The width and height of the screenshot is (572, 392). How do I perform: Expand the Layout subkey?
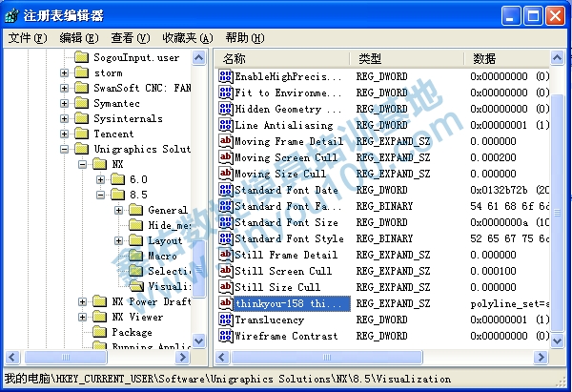(118, 241)
